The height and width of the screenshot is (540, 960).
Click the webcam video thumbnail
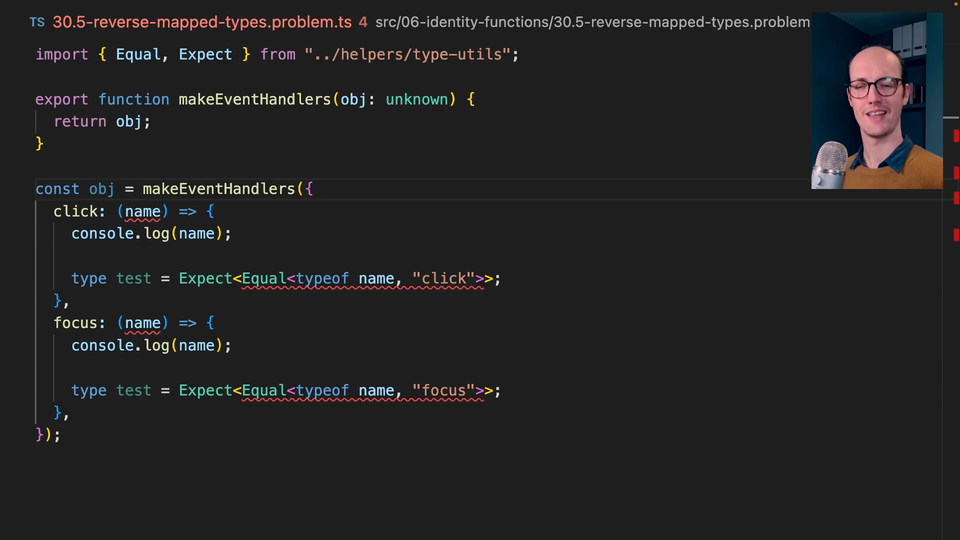click(x=877, y=100)
